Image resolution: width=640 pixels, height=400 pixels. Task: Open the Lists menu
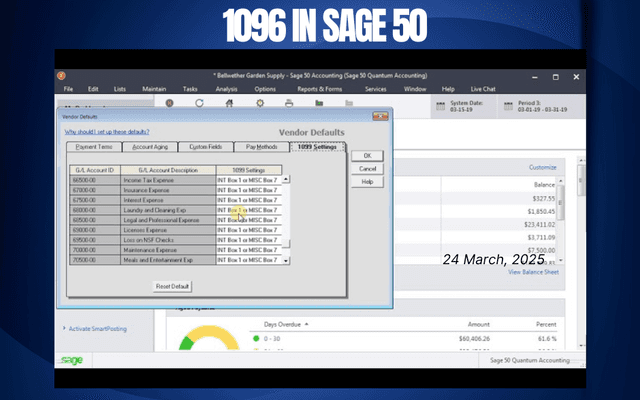(120, 89)
